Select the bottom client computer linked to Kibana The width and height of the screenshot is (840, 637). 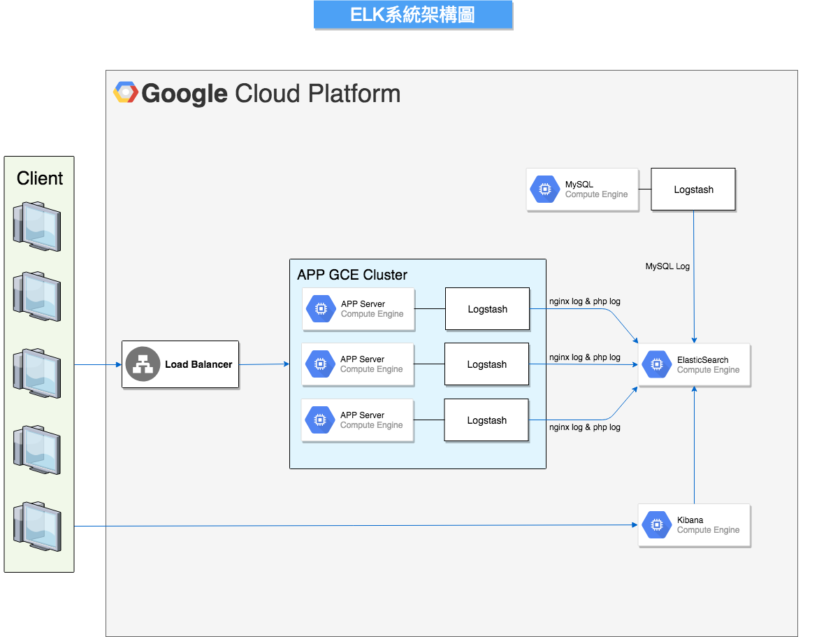click(37, 525)
